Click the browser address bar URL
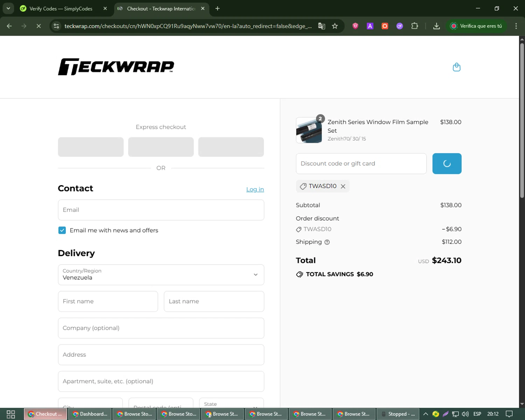 coord(188,26)
